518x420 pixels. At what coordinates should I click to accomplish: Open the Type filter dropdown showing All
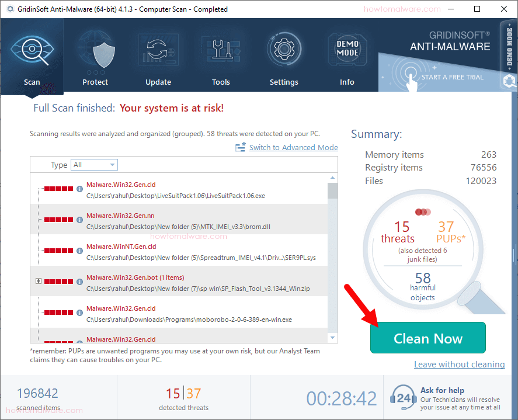[94, 165]
